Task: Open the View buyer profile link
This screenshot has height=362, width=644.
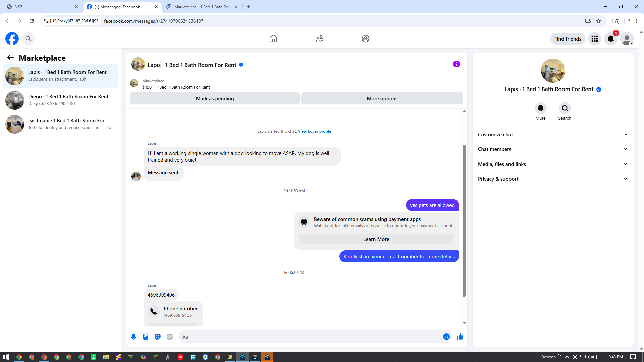Action: click(x=314, y=131)
